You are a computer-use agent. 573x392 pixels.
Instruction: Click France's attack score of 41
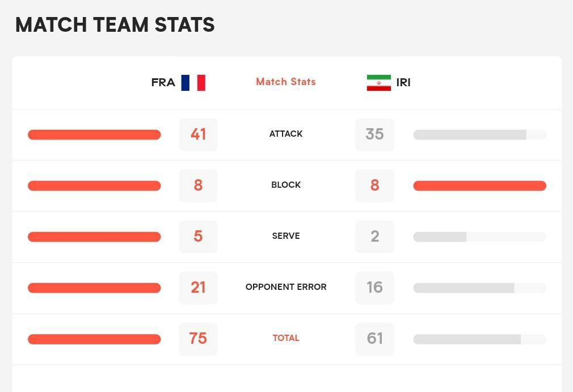(x=198, y=134)
